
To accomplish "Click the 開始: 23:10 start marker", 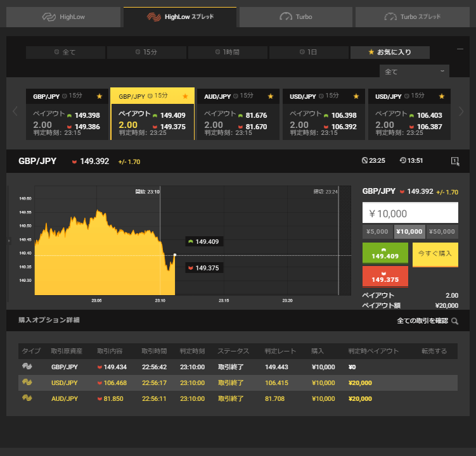I will 147,192.
